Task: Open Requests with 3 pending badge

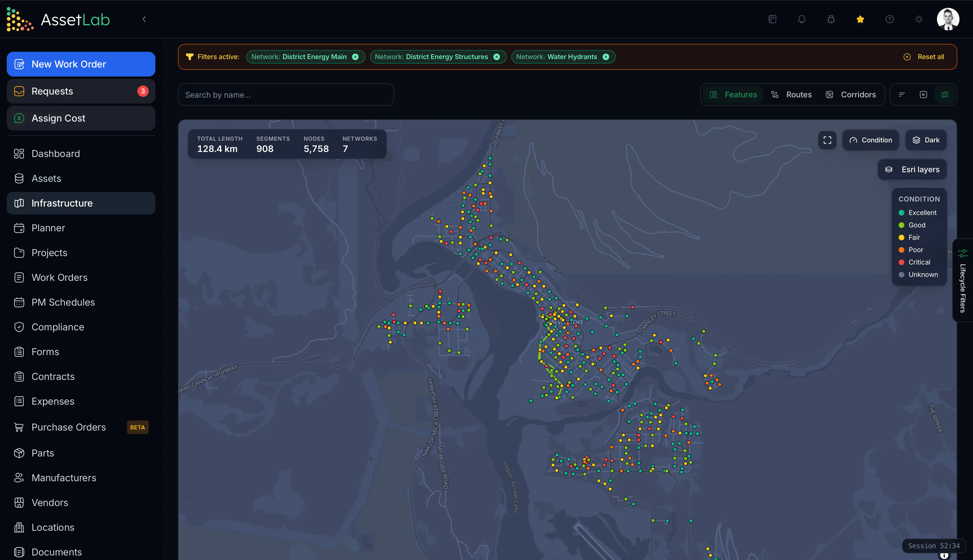Action: 81,91
